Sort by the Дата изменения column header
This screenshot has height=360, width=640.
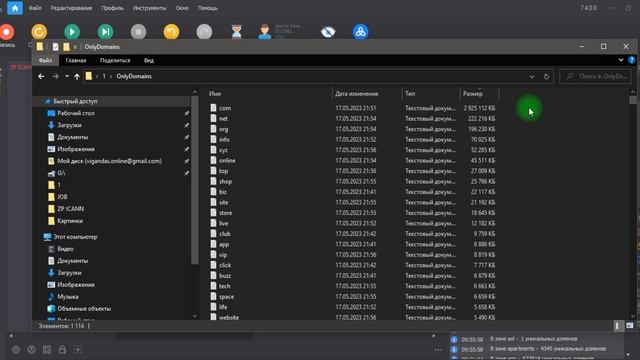[367, 94]
